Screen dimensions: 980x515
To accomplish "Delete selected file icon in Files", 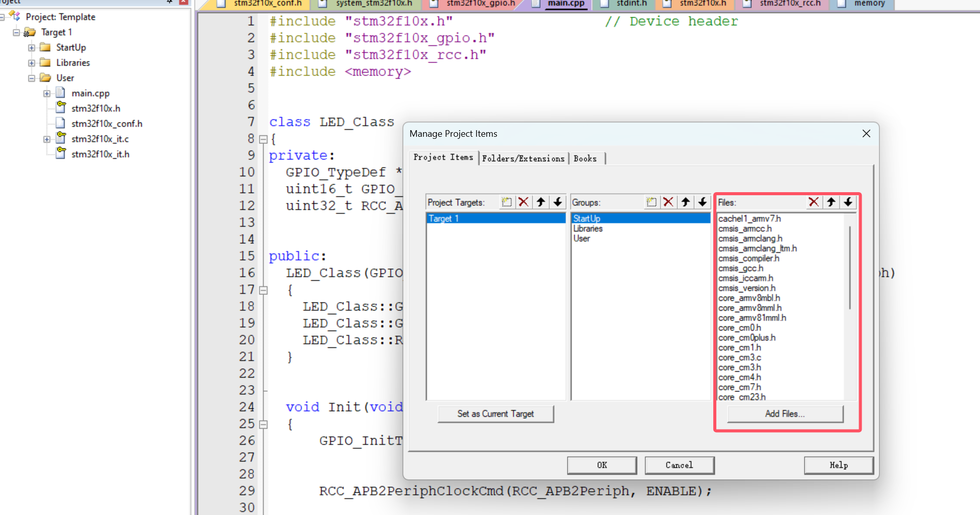I will pyautogui.click(x=814, y=202).
